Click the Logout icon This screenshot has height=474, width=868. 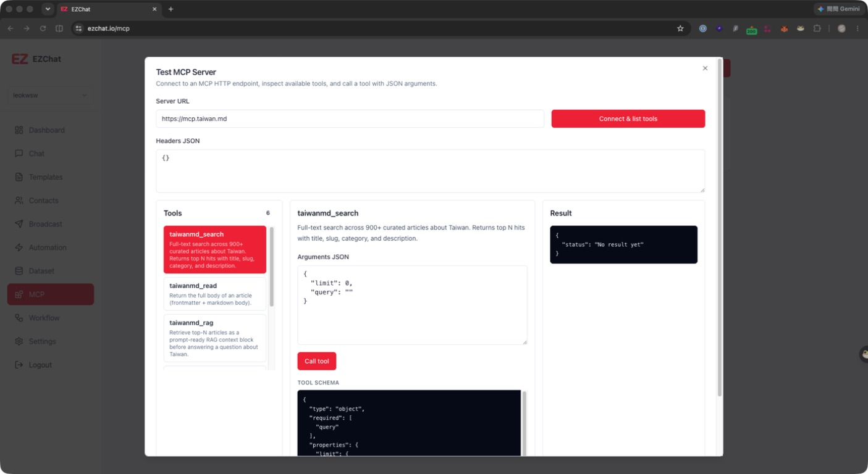pos(19,365)
